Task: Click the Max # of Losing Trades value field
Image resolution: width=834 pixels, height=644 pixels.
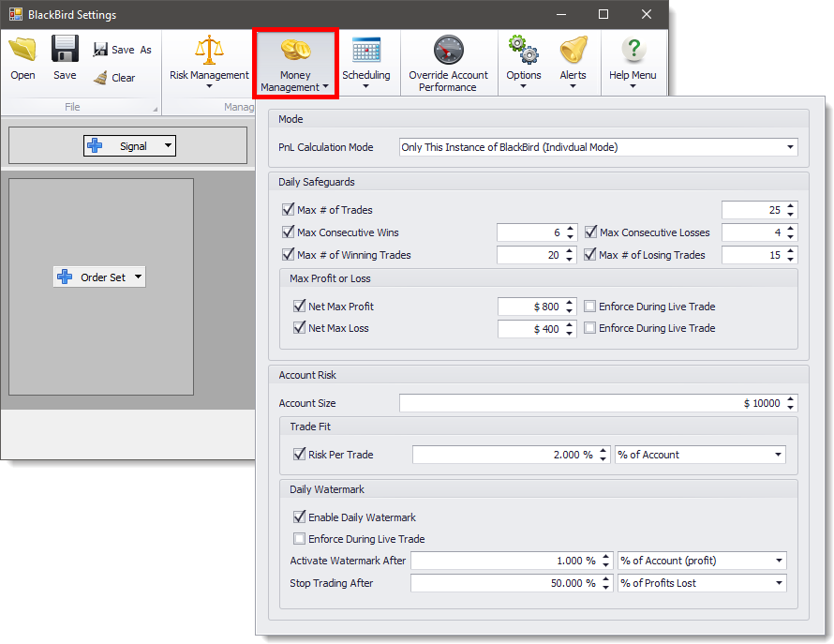Action: (x=753, y=255)
